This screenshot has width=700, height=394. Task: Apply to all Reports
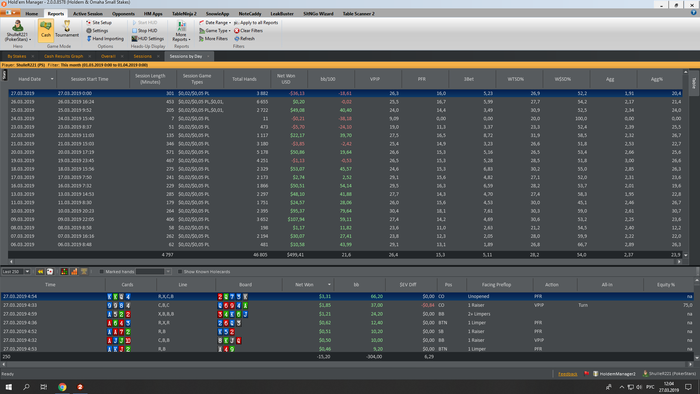[x=256, y=22]
